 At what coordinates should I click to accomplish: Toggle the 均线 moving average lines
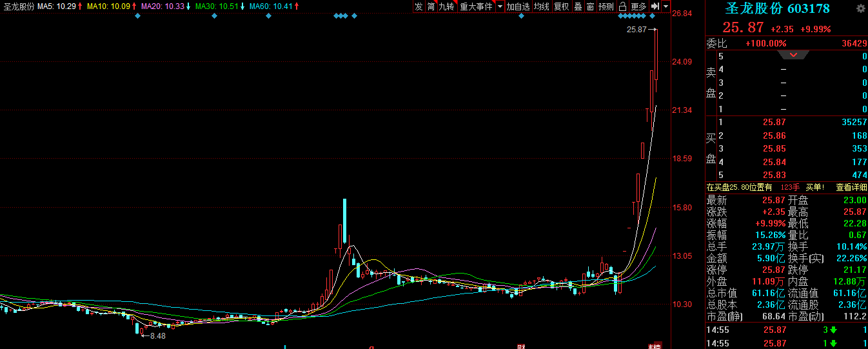point(542,6)
